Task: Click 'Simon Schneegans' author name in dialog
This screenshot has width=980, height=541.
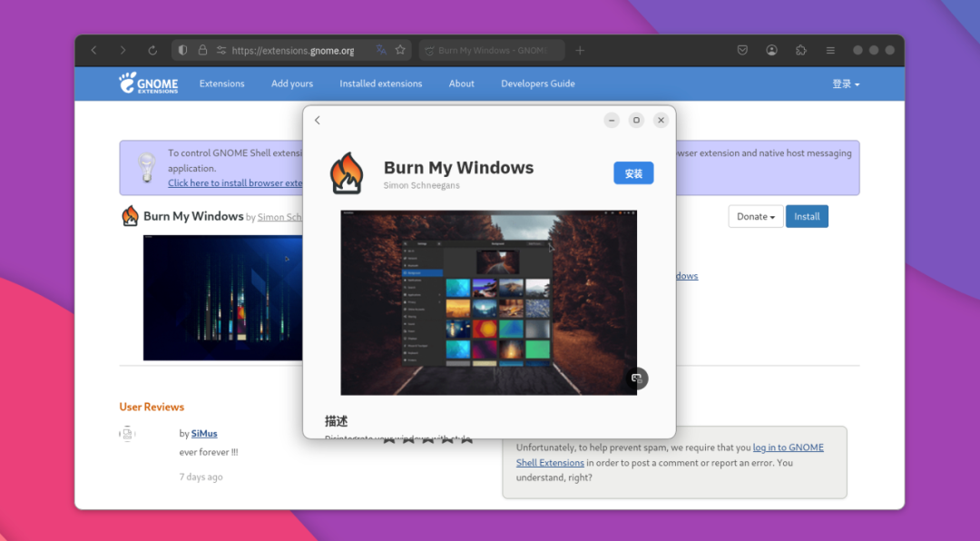Action: tap(422, 185)
